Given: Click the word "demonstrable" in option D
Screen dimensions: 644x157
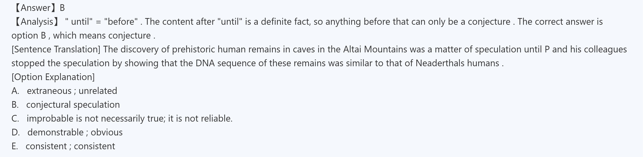Looking at the screenshot, I should click(x=55, y=132).
